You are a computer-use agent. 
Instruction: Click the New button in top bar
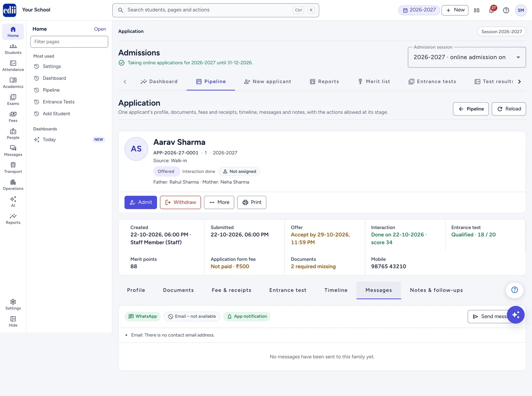point(455,10)
